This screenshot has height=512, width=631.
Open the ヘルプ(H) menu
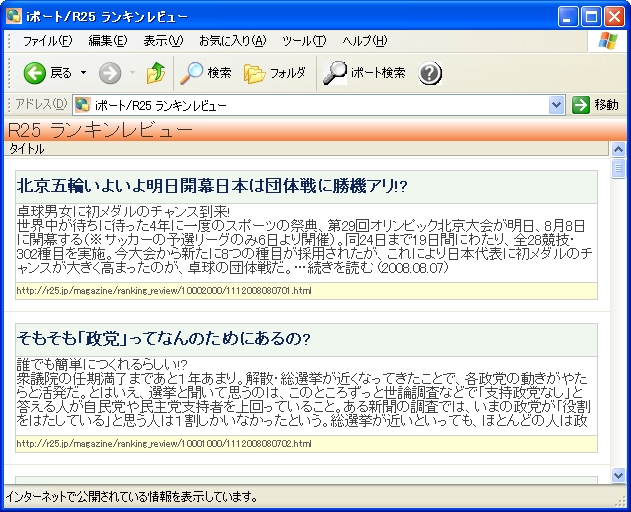point(365,41)
